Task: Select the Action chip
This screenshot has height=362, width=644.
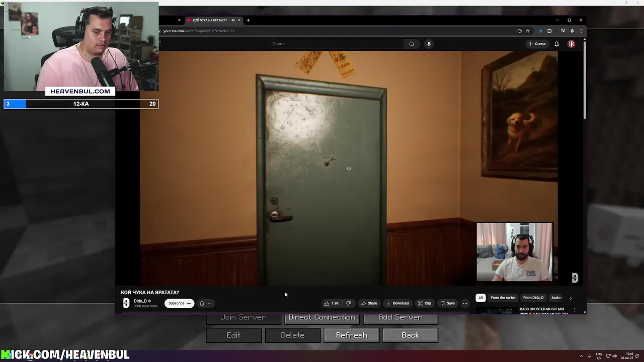Action: [x=556, y=298]
